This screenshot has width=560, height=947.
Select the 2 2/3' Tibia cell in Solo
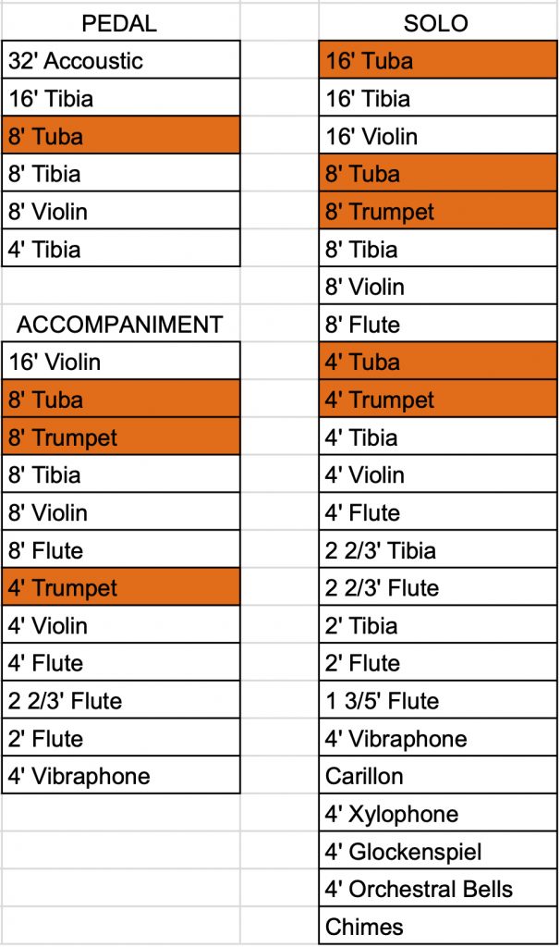pyautogui.click(x=438, y=550)
